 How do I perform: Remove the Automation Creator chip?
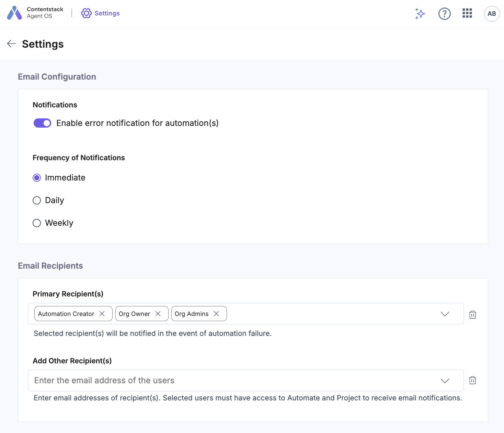(102, 313)
